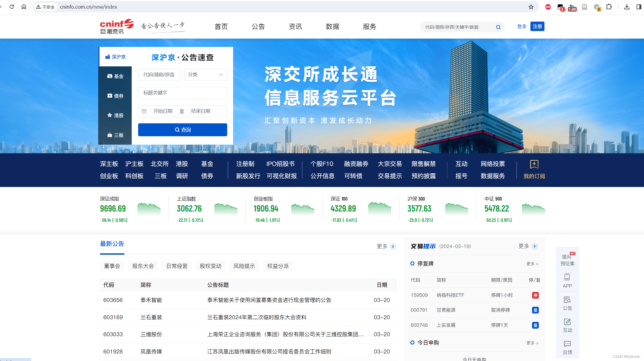Click the blue 复 badge for 甘肃能源
Viewport: 644px width, 361px height.
(535, 310)
